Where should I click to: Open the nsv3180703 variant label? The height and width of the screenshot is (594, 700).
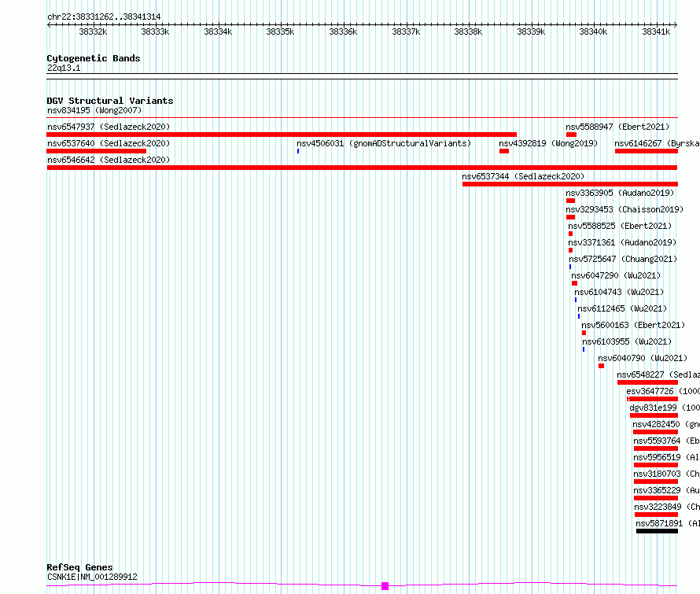click(x=666, y=474)
